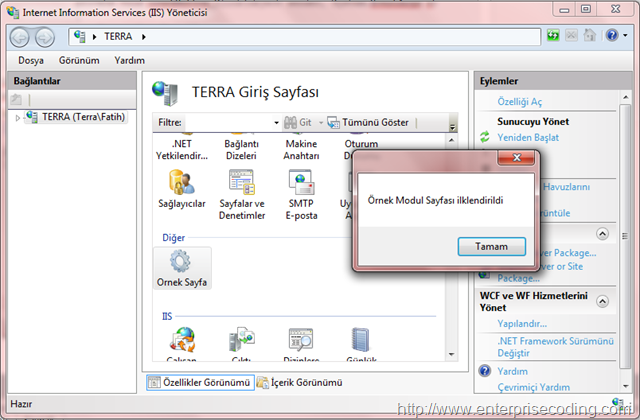This screenshot has height=420, width=640.
Task: Click feature list scrollbar down arrow
Action: pyautogui.click(x=451, y=354)
